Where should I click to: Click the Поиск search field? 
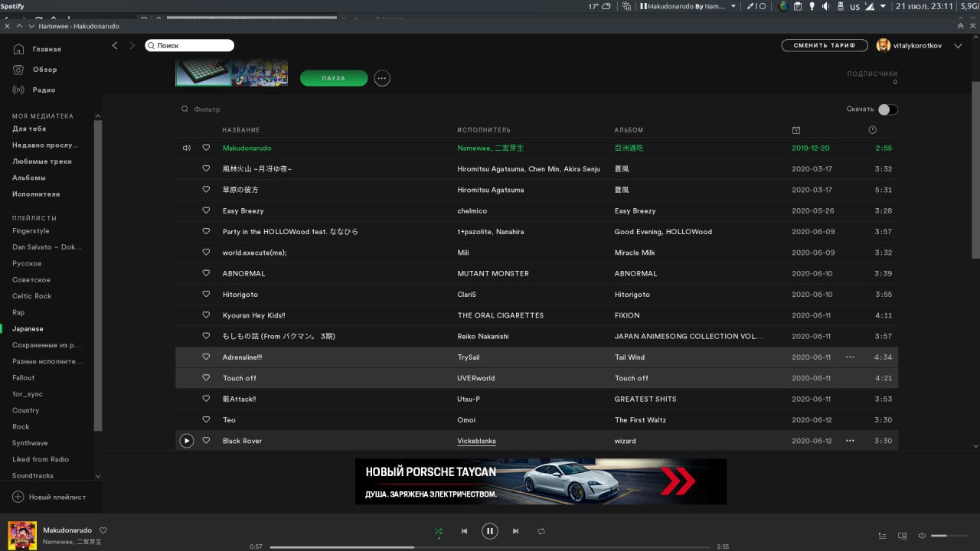point(190,46)
